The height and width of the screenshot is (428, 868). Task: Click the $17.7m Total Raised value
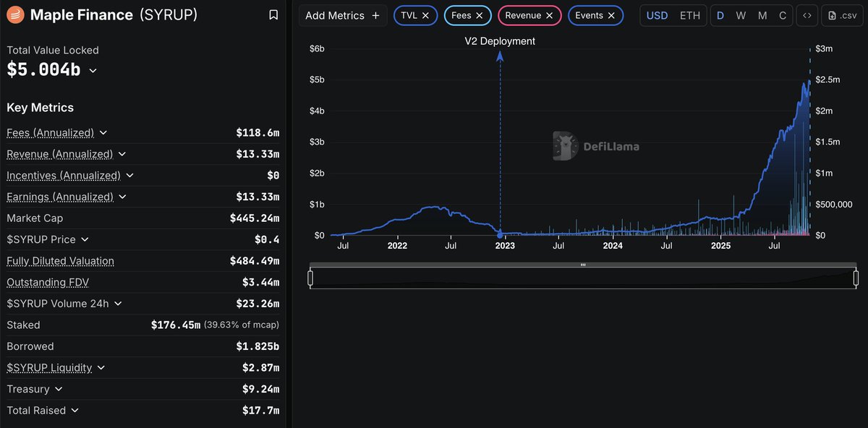tap(261, 411)
